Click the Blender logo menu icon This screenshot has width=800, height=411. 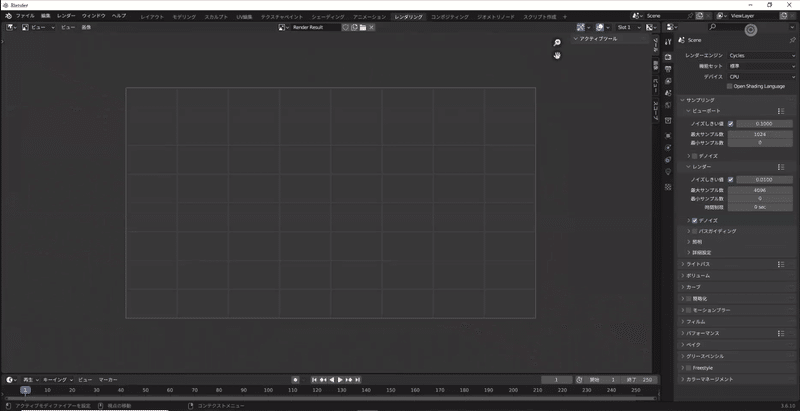pos(8,16)
